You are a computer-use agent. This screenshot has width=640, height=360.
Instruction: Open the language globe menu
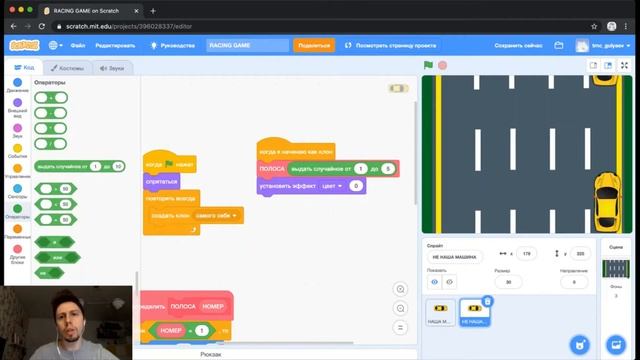tap(55, 45)
